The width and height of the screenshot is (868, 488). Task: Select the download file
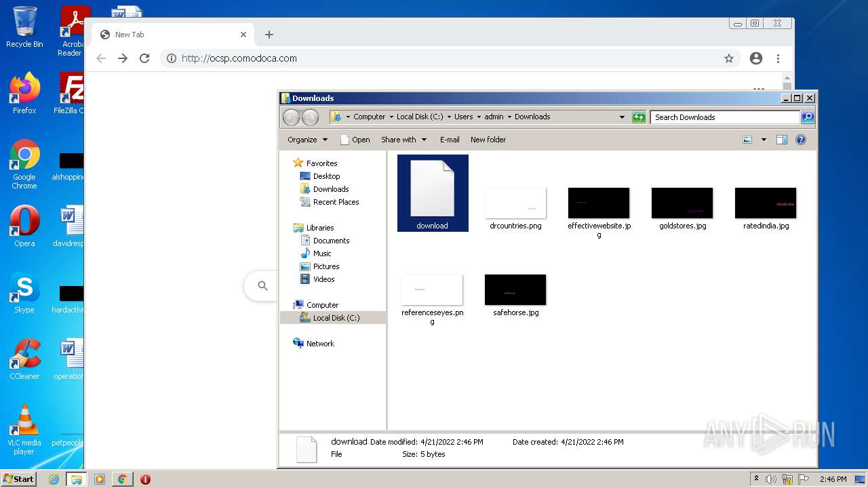[x=433, y=193]
